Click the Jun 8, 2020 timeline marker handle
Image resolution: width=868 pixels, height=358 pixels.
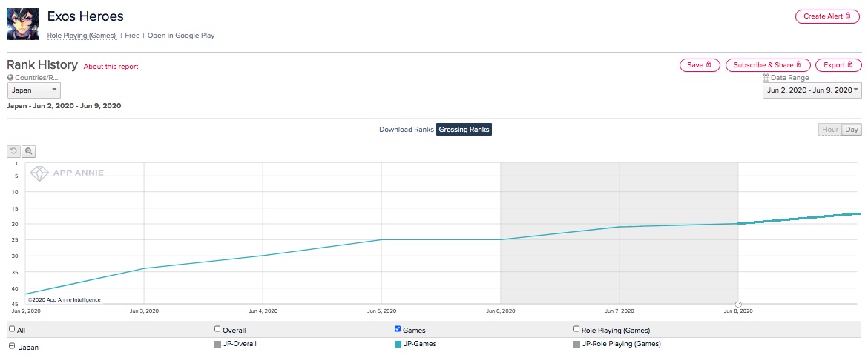pos(738,305)
